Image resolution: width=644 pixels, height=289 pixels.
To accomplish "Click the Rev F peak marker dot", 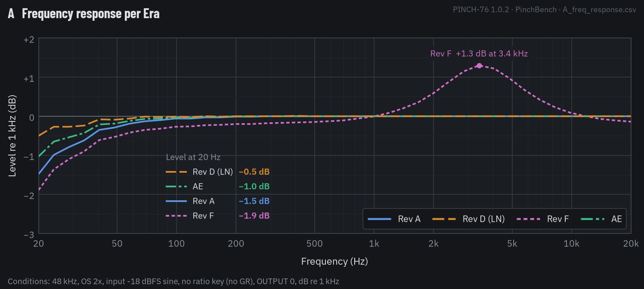I will pos(479,66).
